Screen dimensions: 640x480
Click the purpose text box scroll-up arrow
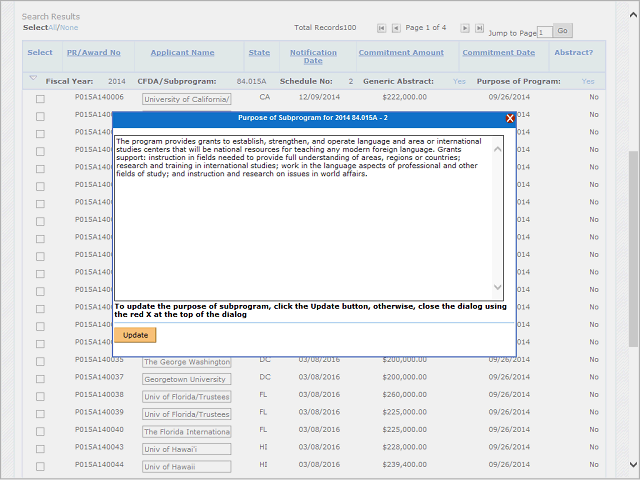click(x=497, y=150)
